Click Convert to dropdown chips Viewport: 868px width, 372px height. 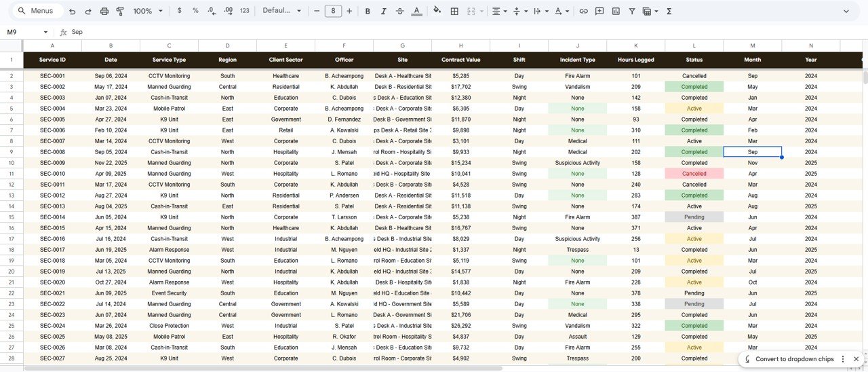click(x=794, y=359)
